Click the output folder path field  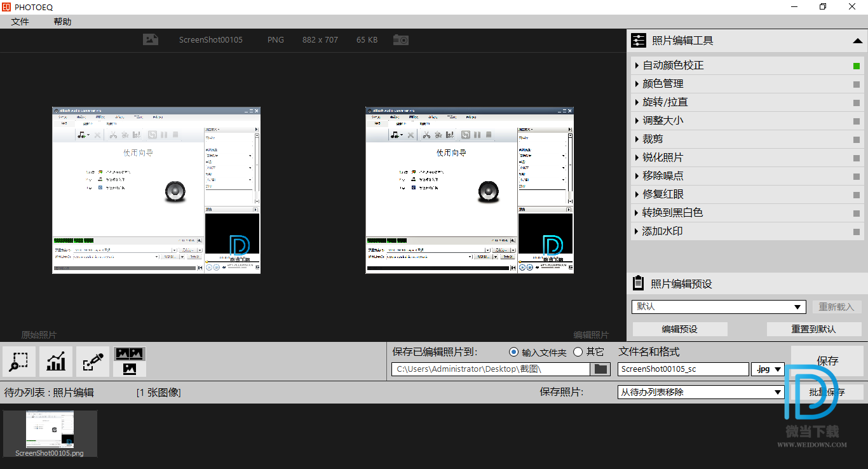(x=491, y=369)
